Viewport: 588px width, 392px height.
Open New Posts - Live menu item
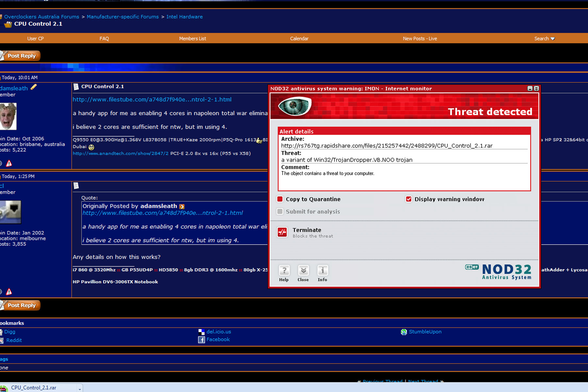pos(420,39)
